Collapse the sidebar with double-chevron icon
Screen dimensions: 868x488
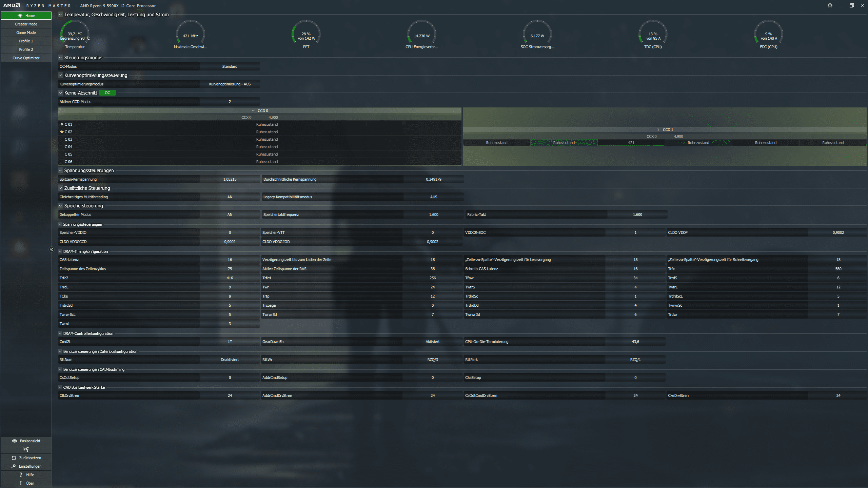click(52, 249)
